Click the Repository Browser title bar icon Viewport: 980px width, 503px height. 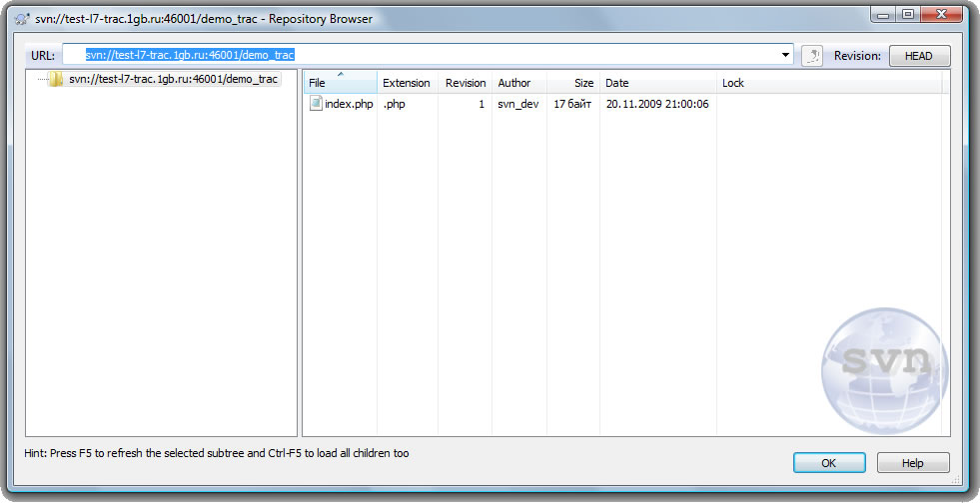(x=22, y=18)
